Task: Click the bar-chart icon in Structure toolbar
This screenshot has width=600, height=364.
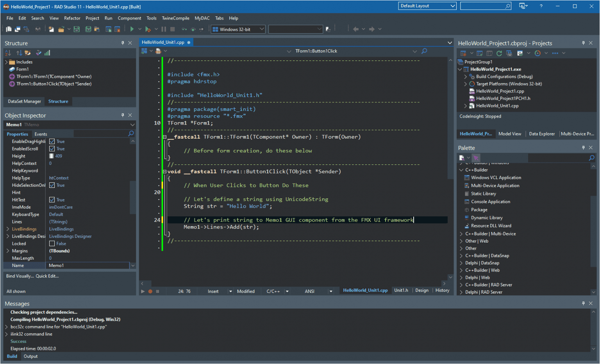Action: coord(47,53)
